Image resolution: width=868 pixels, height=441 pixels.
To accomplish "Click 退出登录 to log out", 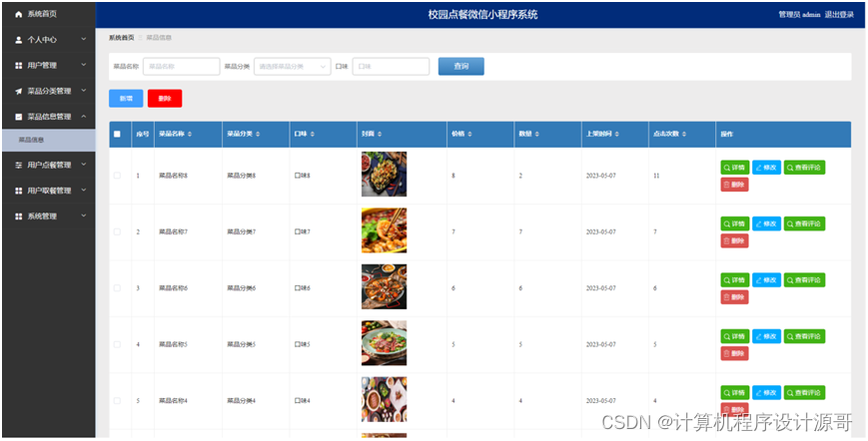I will pyautogui.click(x=839, y=15).
